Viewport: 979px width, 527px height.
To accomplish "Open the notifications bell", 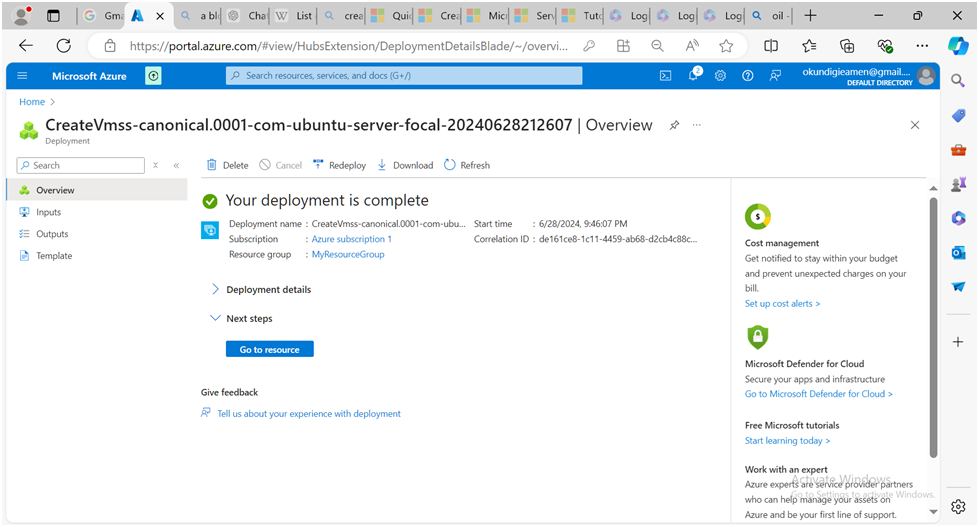I will [x=693, y=76].
